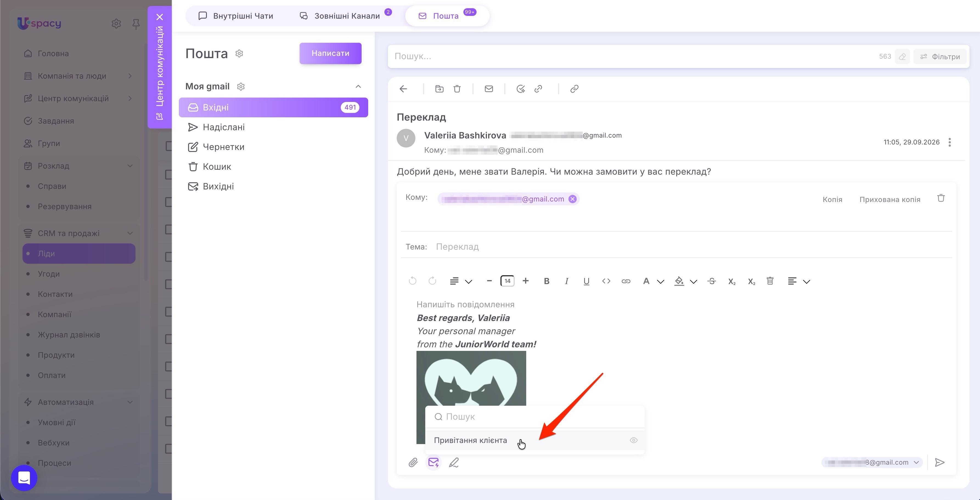This screenshot has width=980, height=500.
Task: Click the trash icon in mail toolbar
Action: click(x=457, y=89)
